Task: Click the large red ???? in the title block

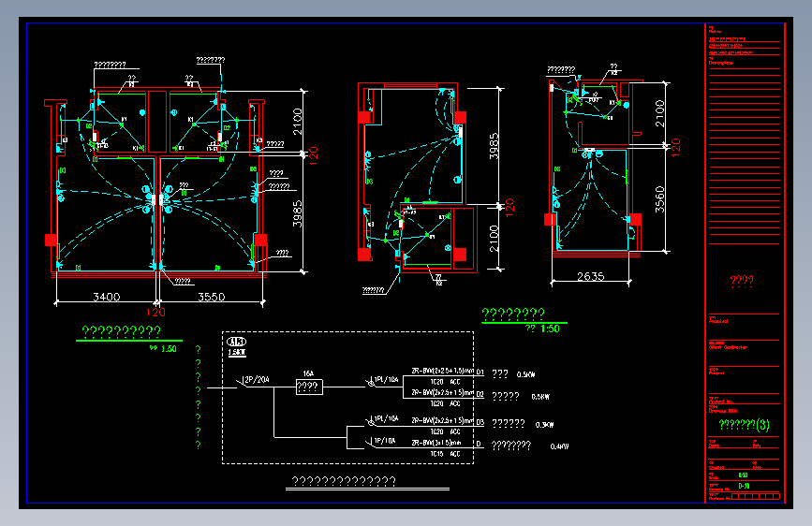Action: tap(742, 281)
